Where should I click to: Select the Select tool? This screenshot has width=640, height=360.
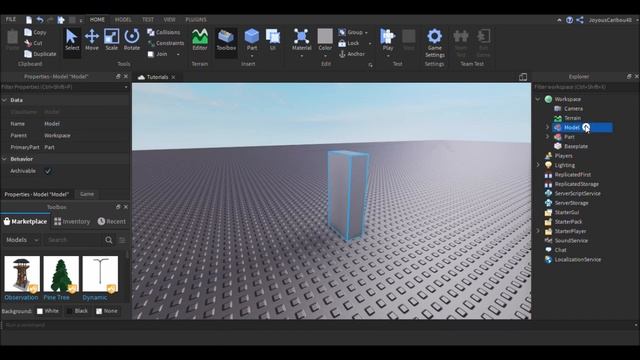tap(72, 40)
